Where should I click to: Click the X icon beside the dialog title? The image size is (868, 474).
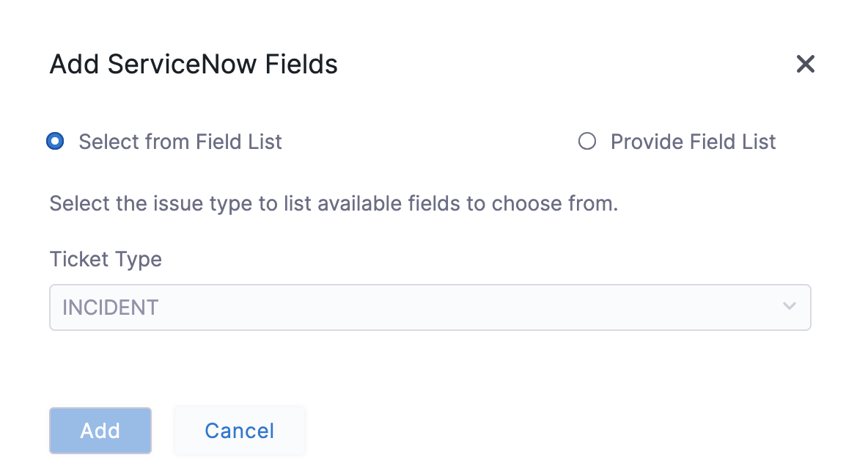pyautogui.click(x=805, y=65)
